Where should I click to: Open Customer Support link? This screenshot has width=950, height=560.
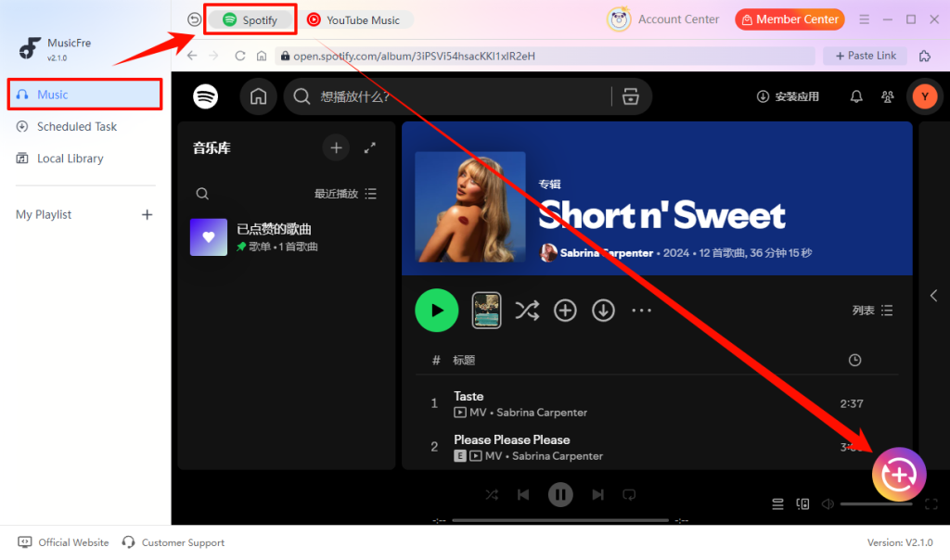pyautogui.click(x=173, y=542)
